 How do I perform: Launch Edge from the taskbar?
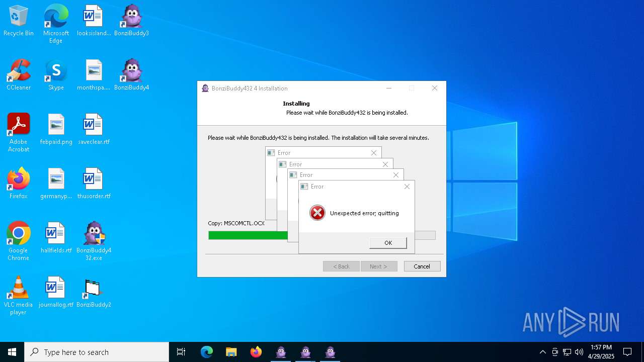[207, 352]
